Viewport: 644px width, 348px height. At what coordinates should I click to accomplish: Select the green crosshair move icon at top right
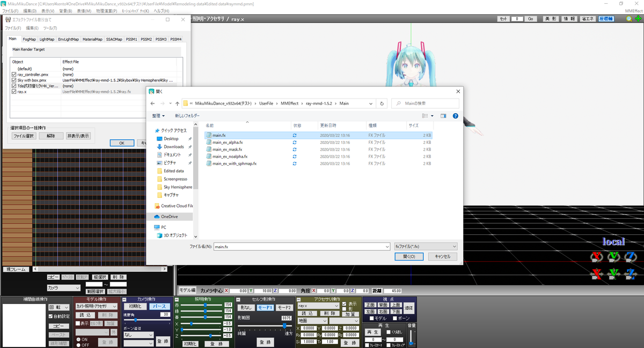click(639, 18)
